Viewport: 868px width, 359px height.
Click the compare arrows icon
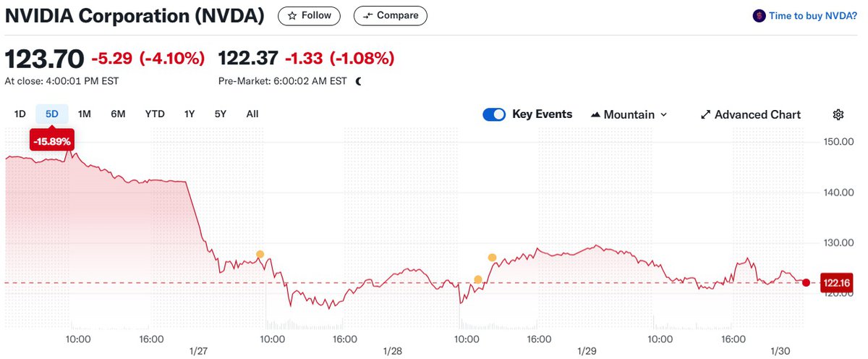(368, 15)
